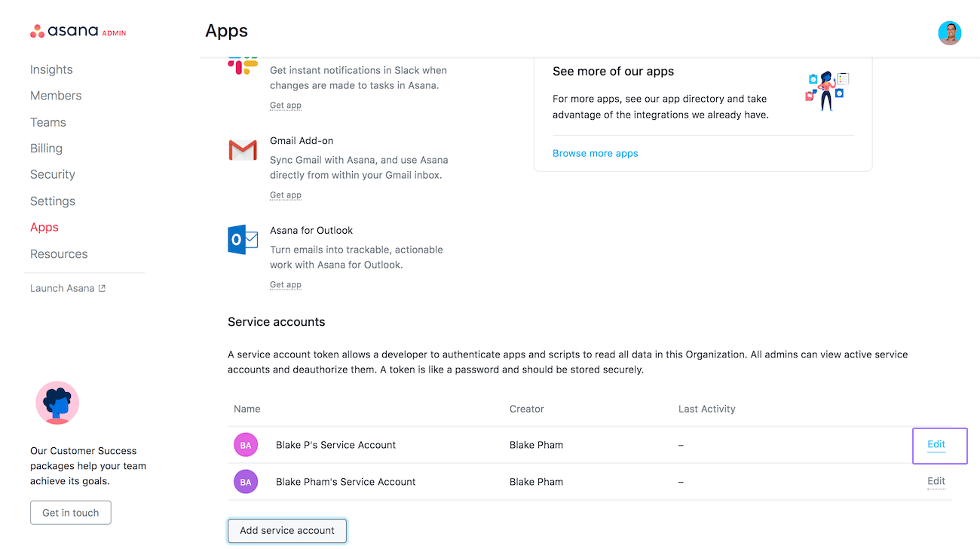The width and height of the screenshot is (980, 549).
Task: Click the app directory illustration
Action: 827,90
